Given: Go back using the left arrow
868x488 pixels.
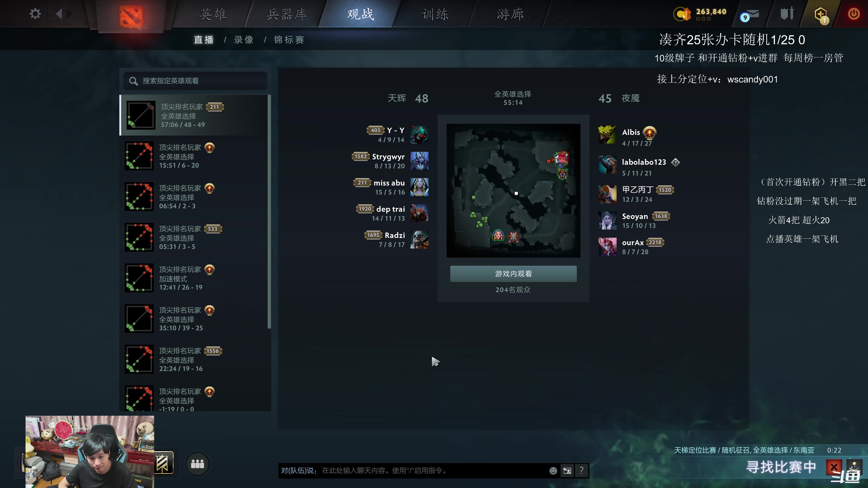Looking at the screenshot, I should point(59,14).
